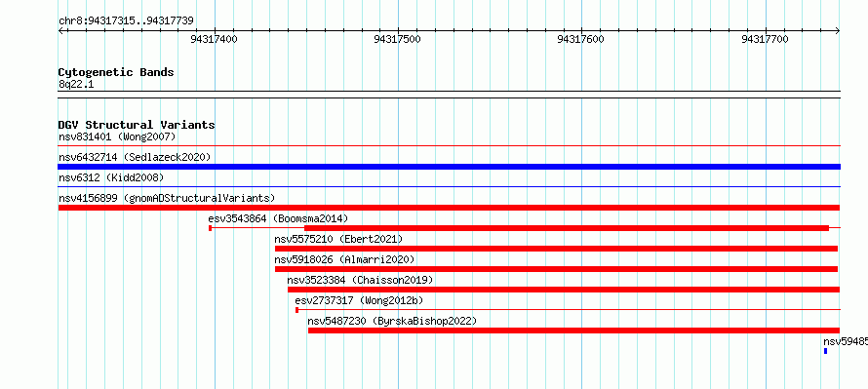Click the nsv831401 (Wong2007) variant label
Image resolution: width=868 pixels, height=389 pixels.
(117, 136)
